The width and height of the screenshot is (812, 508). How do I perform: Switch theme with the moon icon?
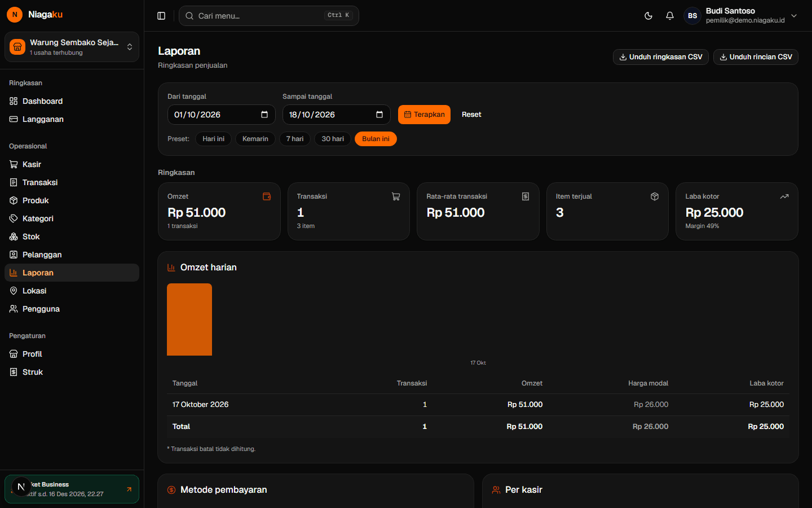[x=648, y=16]
